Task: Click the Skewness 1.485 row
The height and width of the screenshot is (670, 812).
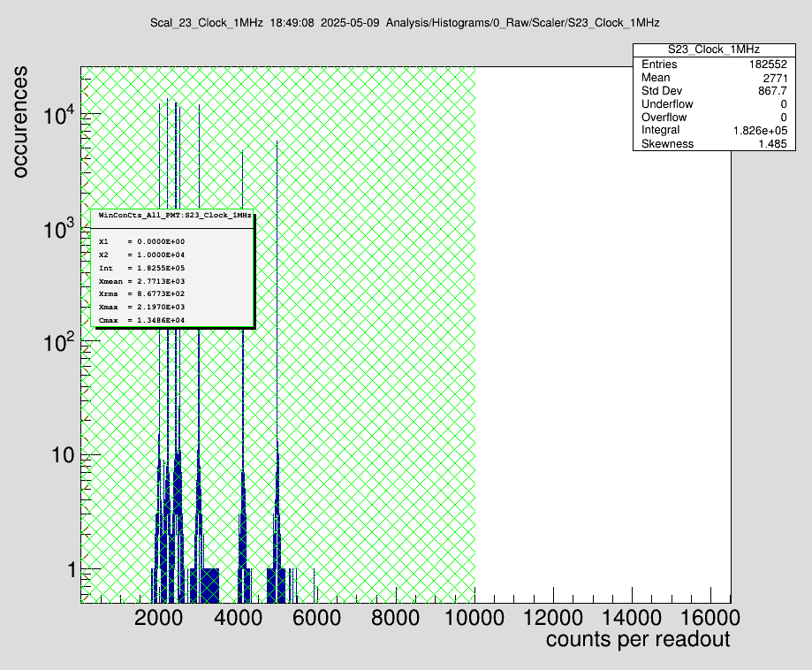Action: (x=714, y=143)
